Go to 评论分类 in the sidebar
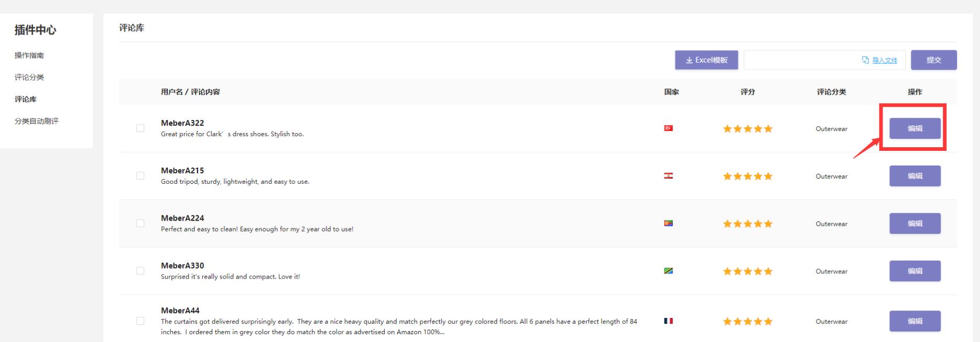Viewport: 980px width, 342px height. (29, 78)
